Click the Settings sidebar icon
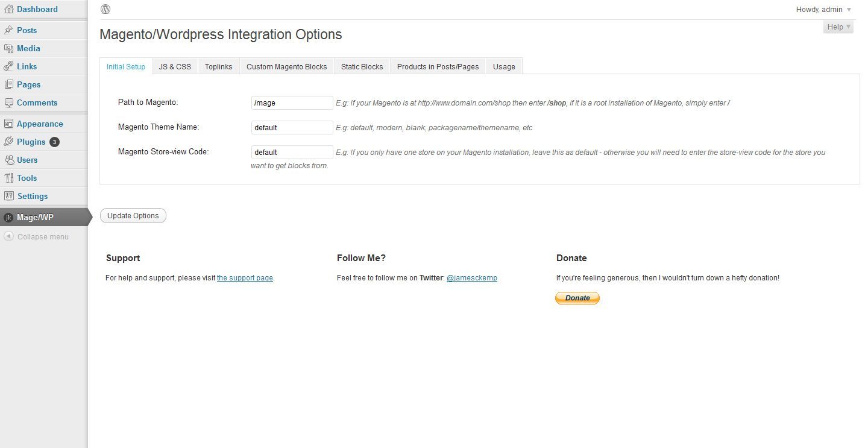This screenshot has height=448, width=868. pyautogui.click(x=8, y=196)
